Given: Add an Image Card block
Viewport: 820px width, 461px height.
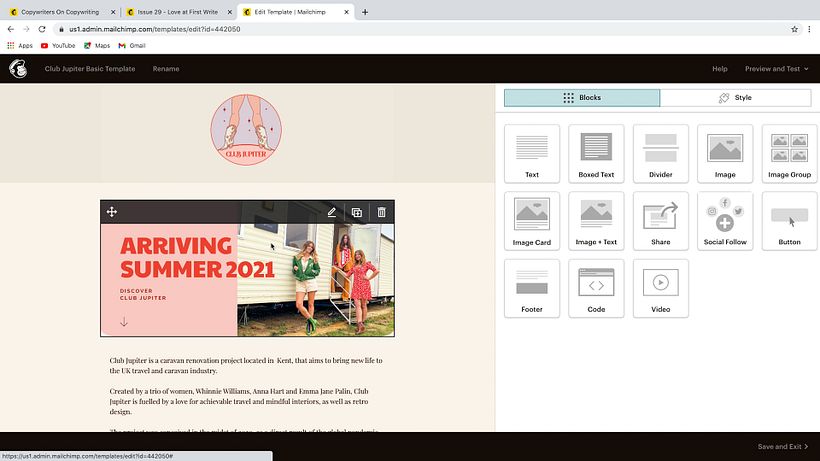Looking at the screenshot, I should (532, 220).
